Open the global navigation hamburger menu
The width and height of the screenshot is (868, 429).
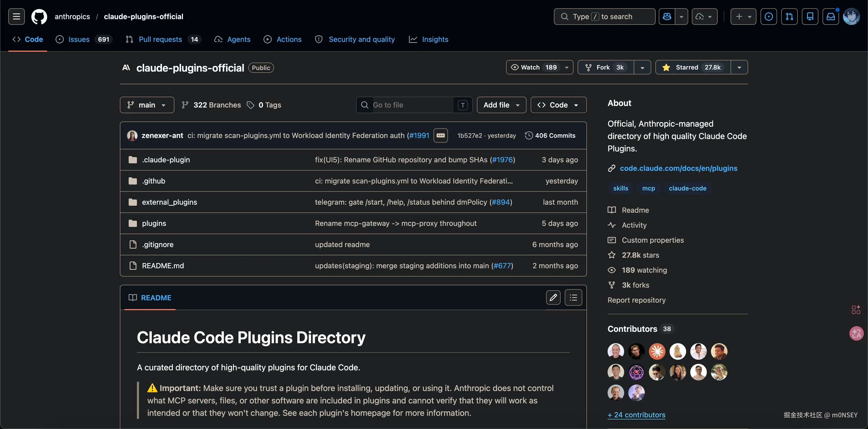point(17,17)
